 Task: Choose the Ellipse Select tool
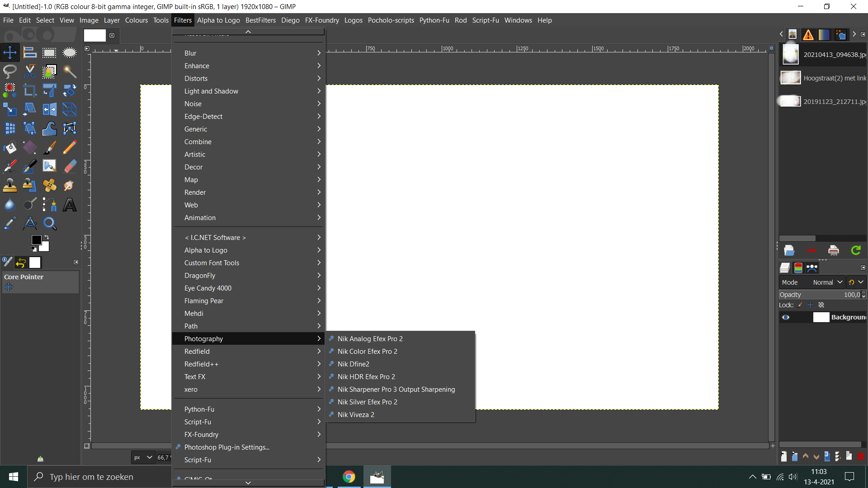(69, 53)
